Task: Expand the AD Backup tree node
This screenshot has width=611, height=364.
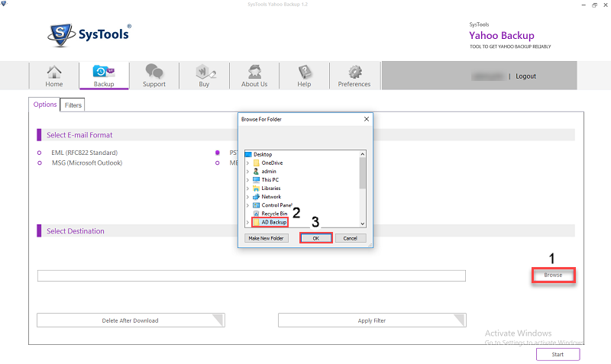Action: click(x=247, y=222)
